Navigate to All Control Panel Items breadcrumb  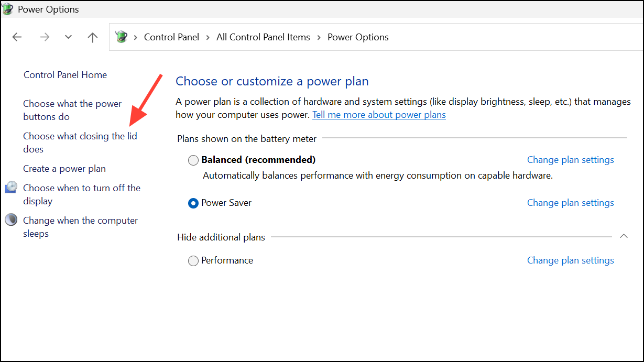[x=263, y=37]
